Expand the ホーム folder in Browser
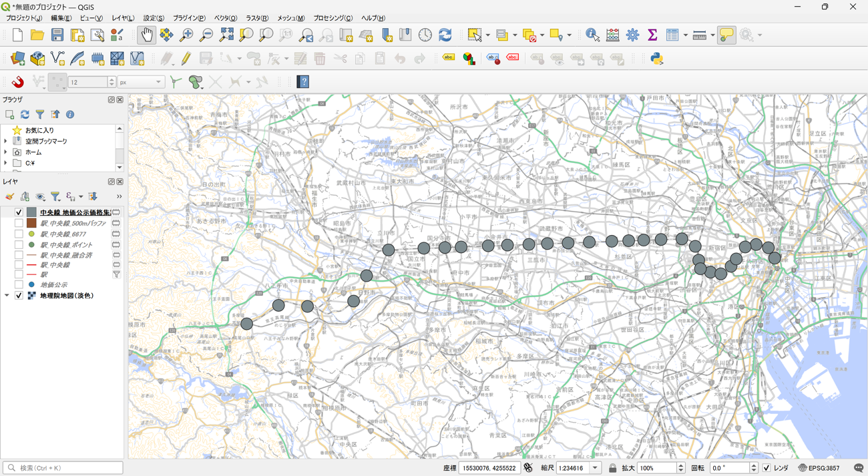868x476 pixels. pos(6,152)
